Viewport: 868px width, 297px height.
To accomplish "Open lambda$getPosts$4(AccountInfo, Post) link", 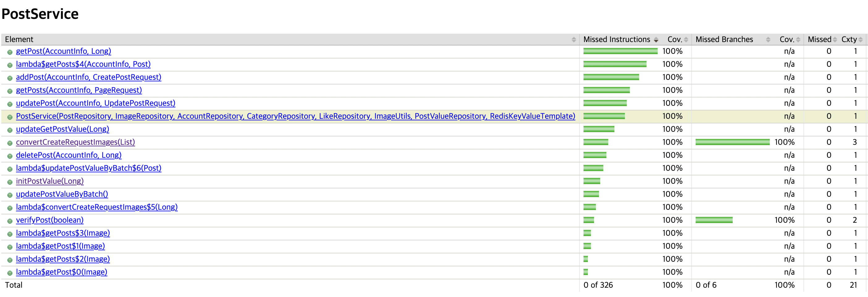I will tap(83, 64).
